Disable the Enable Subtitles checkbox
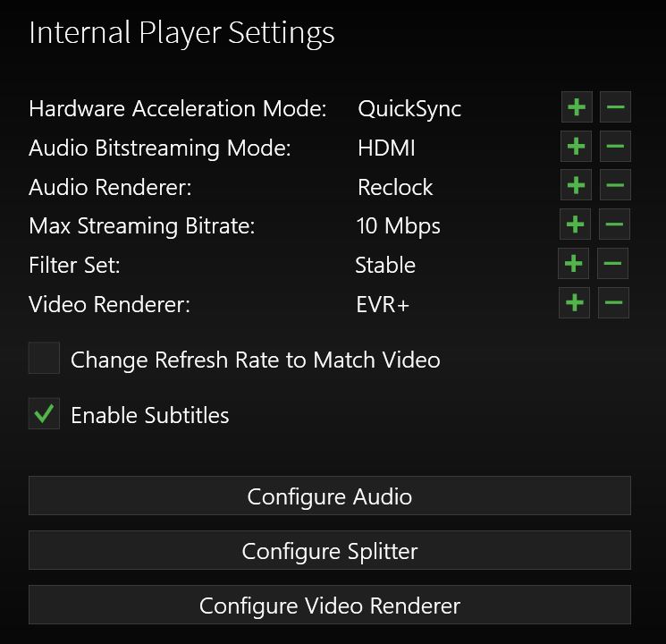The height and width of the screenshot is (644, 666). pyautogui.click(x=44, y=414)
